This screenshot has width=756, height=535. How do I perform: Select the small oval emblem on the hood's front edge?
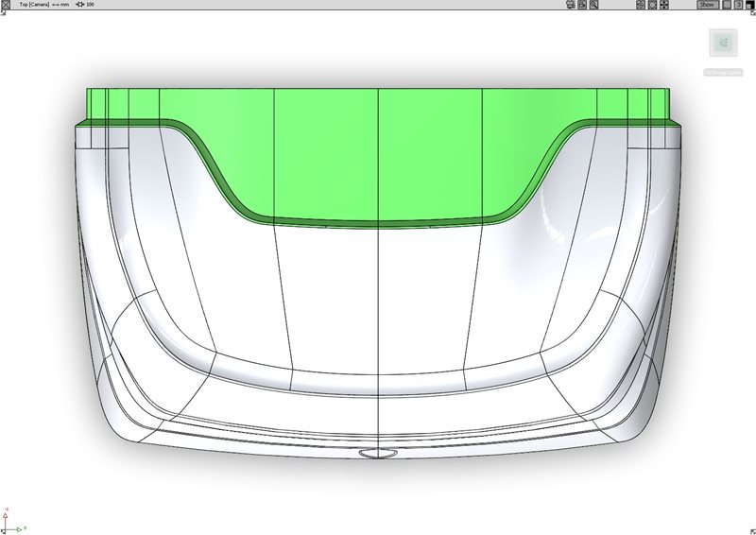pos(377,455)
